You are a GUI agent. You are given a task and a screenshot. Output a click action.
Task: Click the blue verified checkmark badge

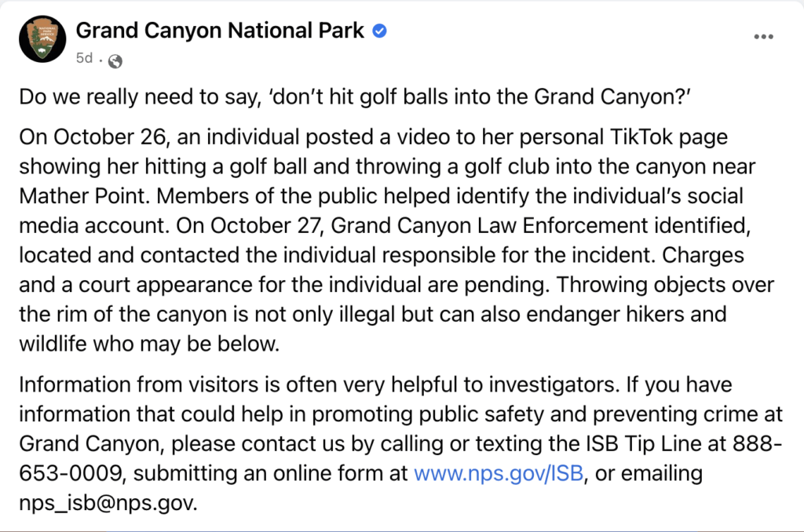[x=380, y=31]
